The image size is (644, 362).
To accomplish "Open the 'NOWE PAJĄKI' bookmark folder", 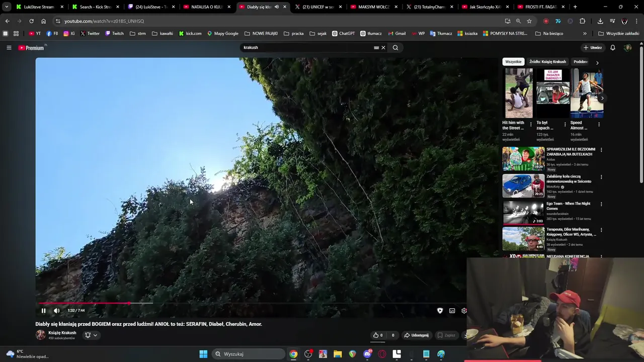I will coord(261,34).
